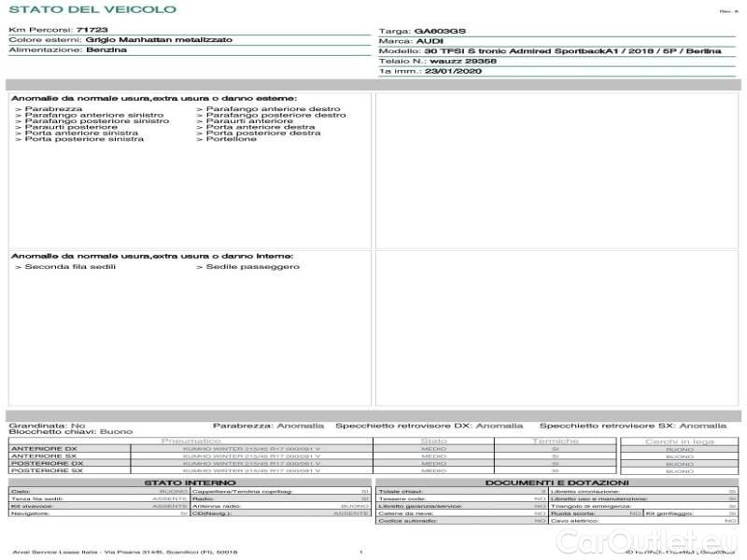Click the 'Libretto garanzia/service:' row label
Viewport: 747px width, 560px height.
[x=420, y=506]
